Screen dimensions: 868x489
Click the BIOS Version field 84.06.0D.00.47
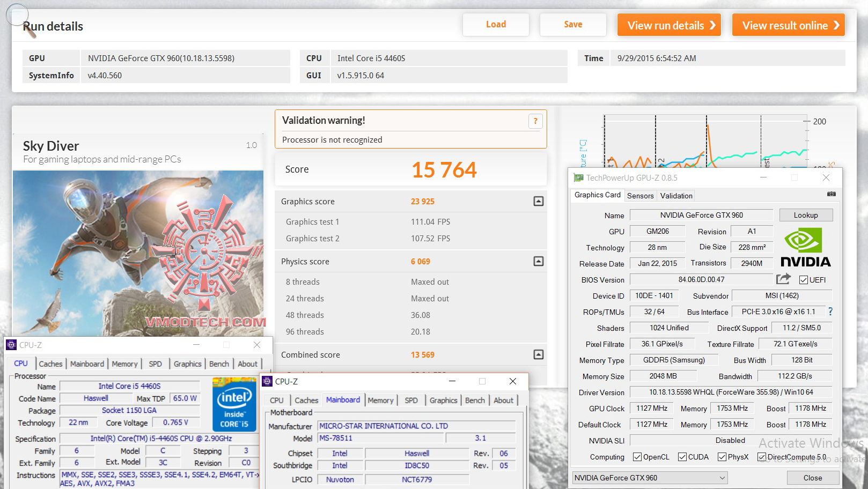pyautogui.click(x=701, y=279)
